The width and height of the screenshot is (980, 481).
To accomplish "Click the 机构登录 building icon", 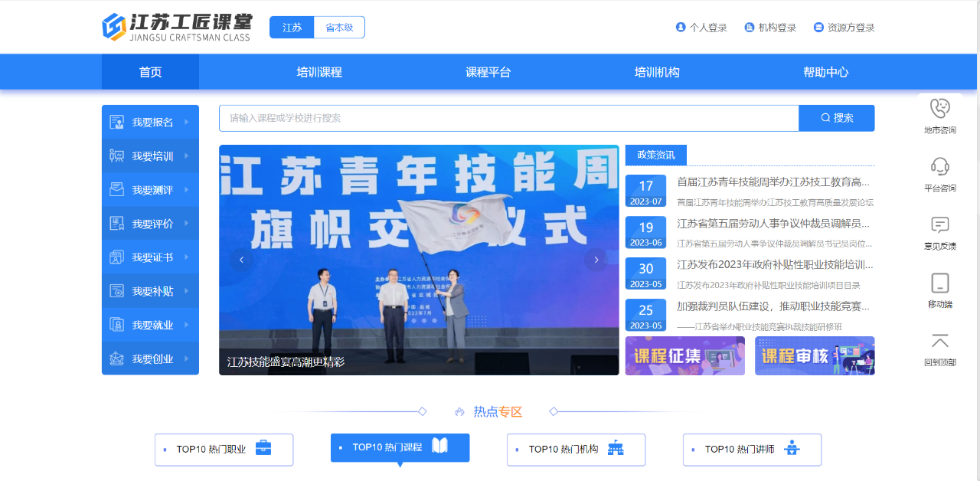I will tap(750, 28).
